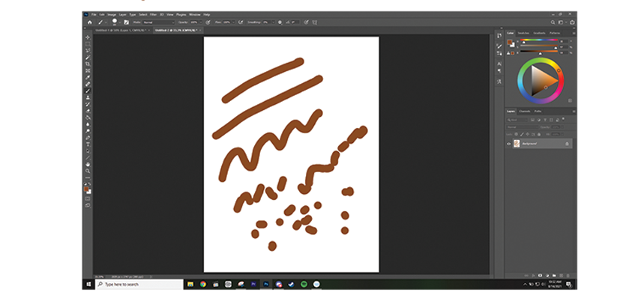This screenshot has height=295, width=644.
Task: Click the Chrome icon in taskbar
Action: tap(203, 284)
